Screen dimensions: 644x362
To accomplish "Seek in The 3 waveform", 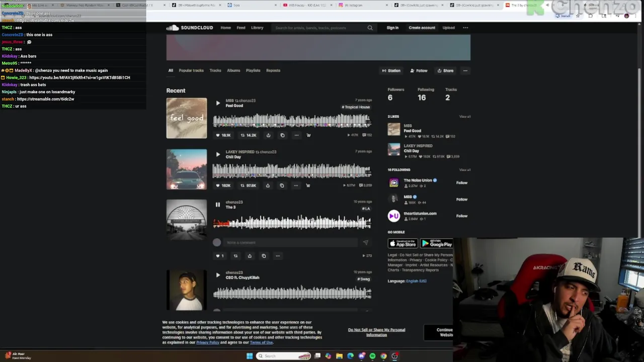I will pos(292,222).
